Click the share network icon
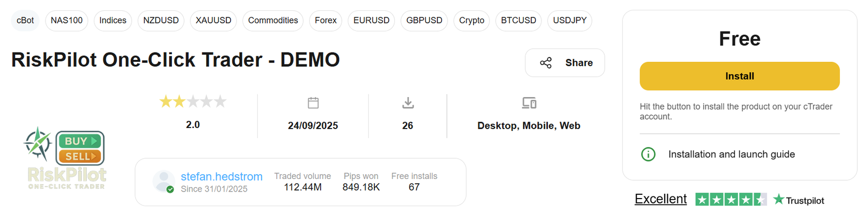The width and height of the screenshot is (868, 217). 546,63
